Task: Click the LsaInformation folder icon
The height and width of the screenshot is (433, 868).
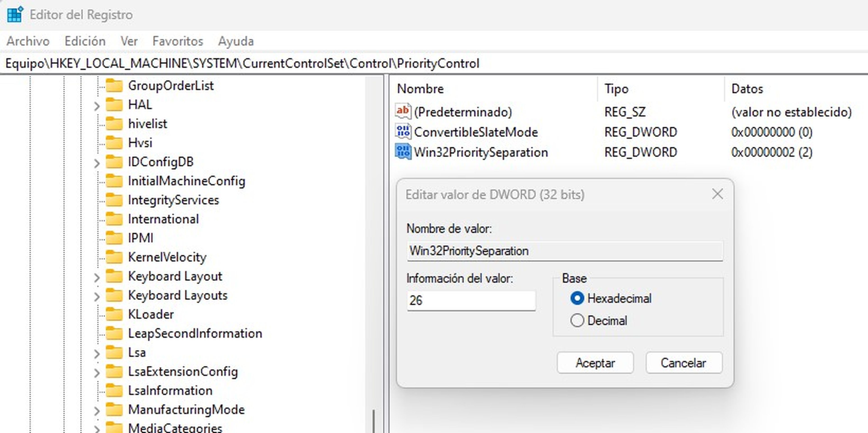Action: pyautogui.click(x=114, y=390)
